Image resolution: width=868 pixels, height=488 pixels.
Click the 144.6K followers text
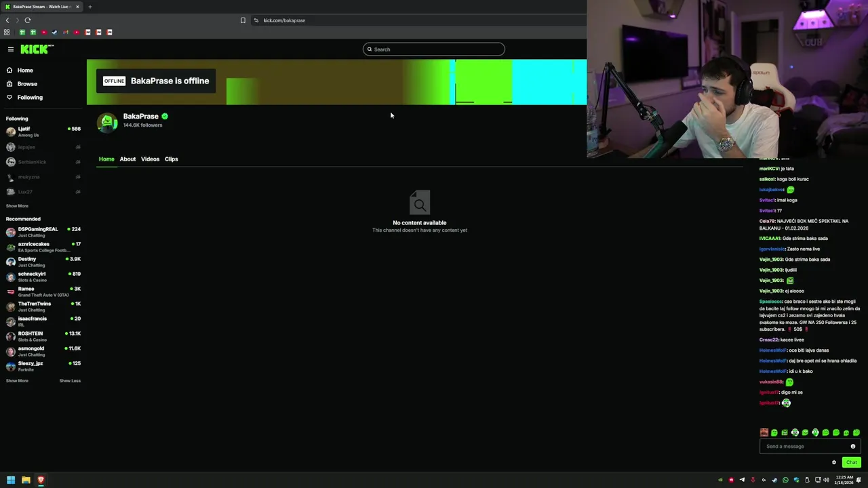click(142, 125)
